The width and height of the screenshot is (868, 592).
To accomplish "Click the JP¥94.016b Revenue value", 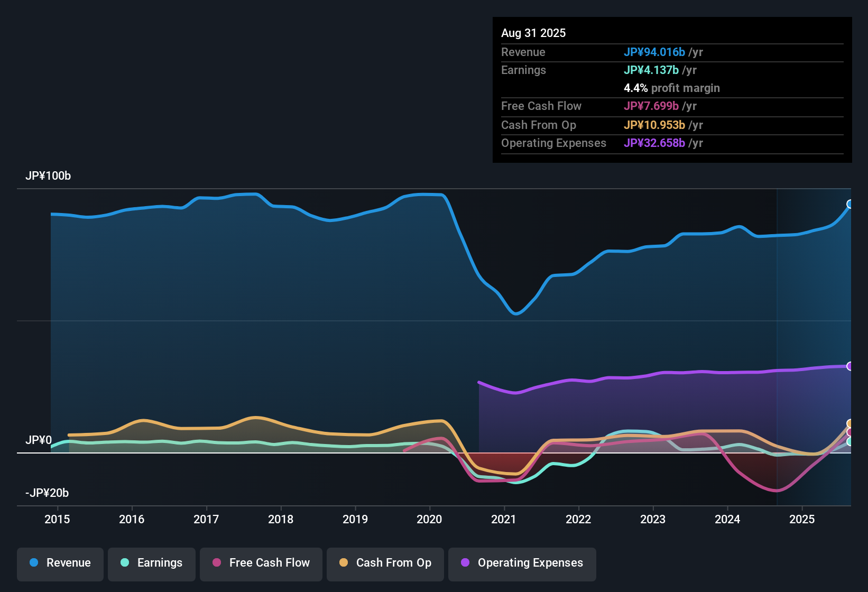I will pos(654,52).
